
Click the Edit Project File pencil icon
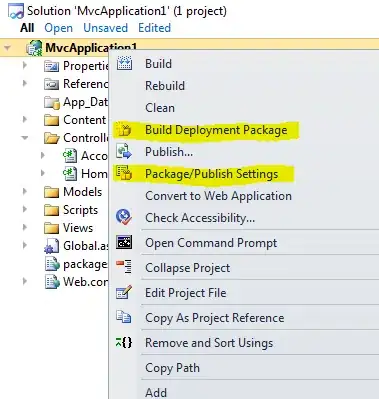[124, 292]
